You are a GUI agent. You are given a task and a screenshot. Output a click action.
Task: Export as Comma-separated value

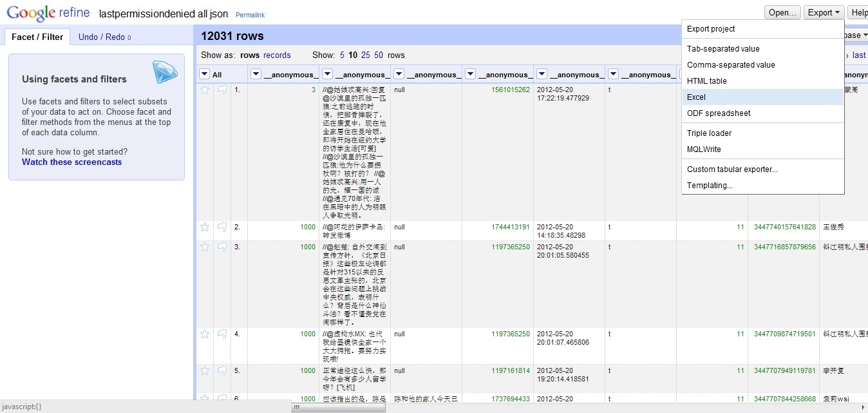pyautogui.click(x=763, y=65)
